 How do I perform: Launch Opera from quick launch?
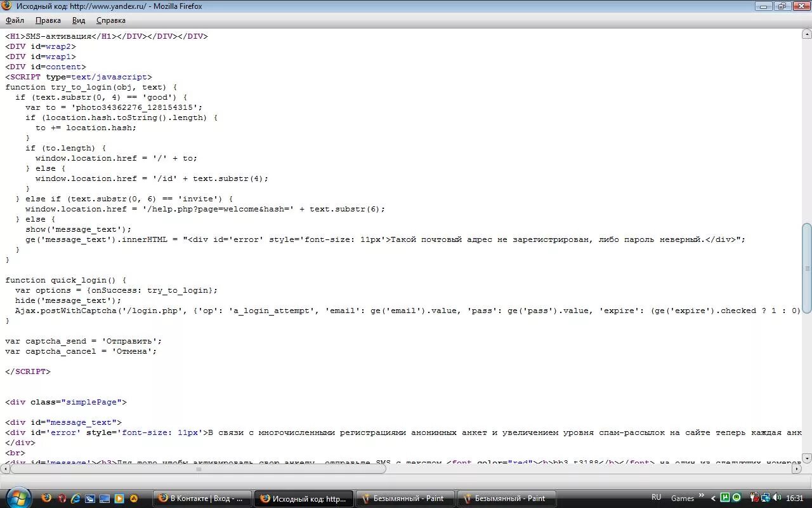click(x=62, y=498)
